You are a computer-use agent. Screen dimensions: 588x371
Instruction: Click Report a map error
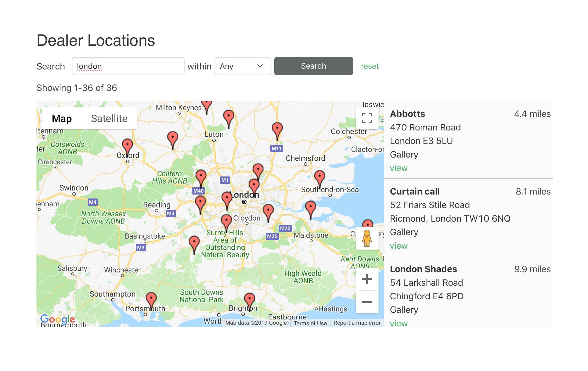(x=357, y=323)
